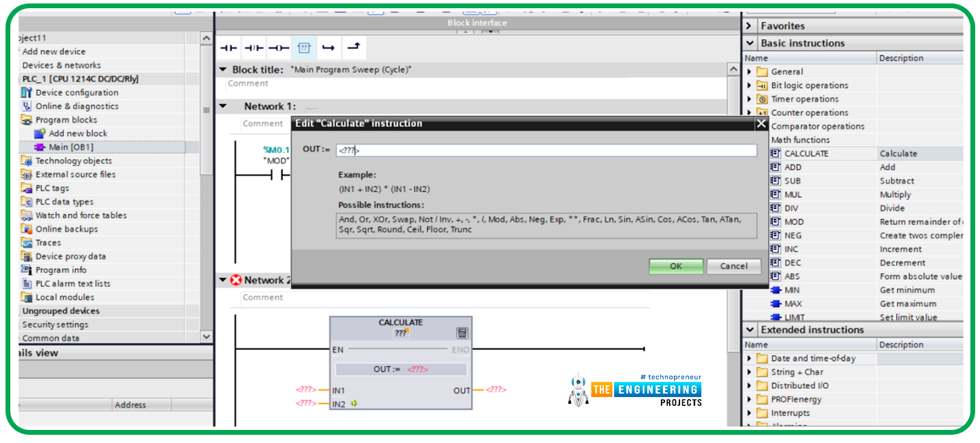
Task: Expand String + Char folder
Action: pyautogui.click(x=750, y=372)
